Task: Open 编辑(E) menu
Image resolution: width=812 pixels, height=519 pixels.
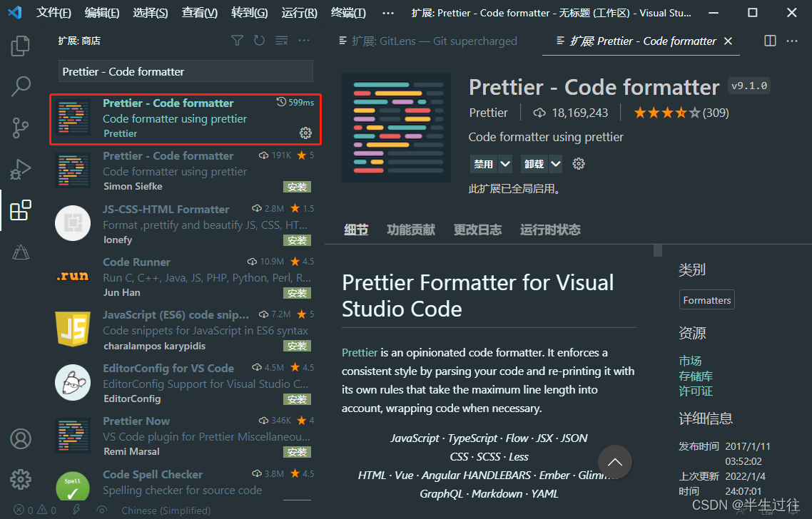Action: pos(102,13)
